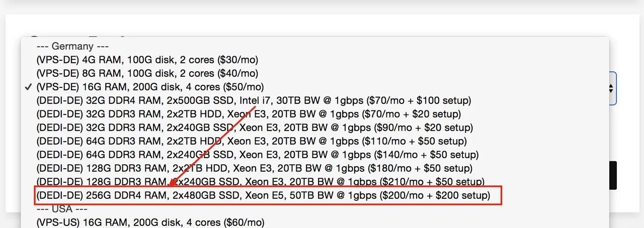Click the checkmark beside the selected 16G plan
The height and width of the screenshot is (228, 644).
click(x=29, y=87)
